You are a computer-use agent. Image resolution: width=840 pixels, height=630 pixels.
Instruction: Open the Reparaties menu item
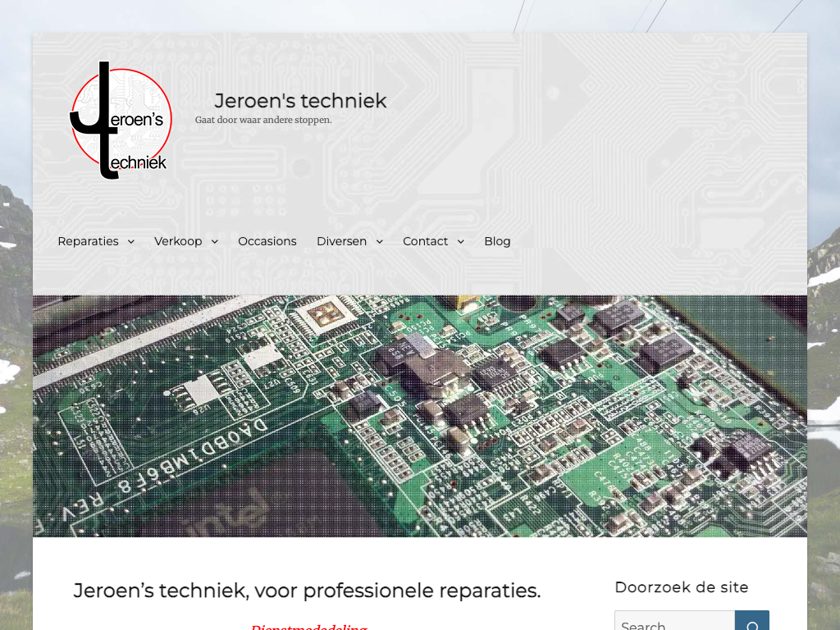88,241
